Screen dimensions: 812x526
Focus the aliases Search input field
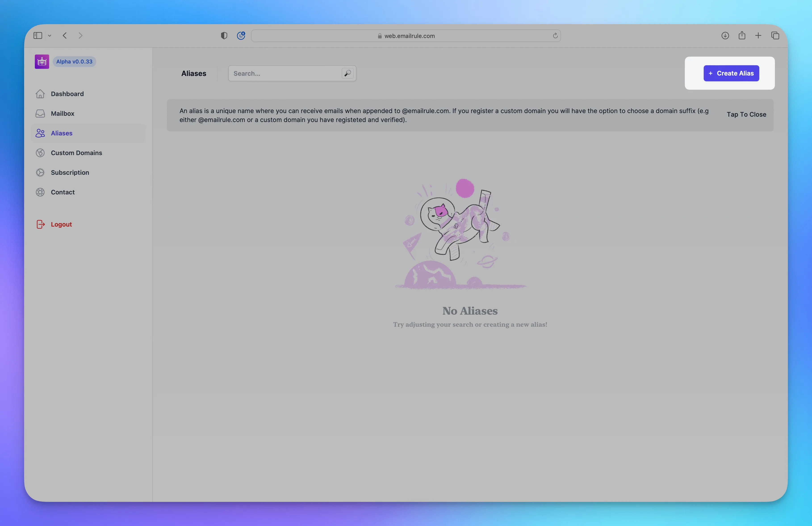pyautogui.click(x=285, y=73)
